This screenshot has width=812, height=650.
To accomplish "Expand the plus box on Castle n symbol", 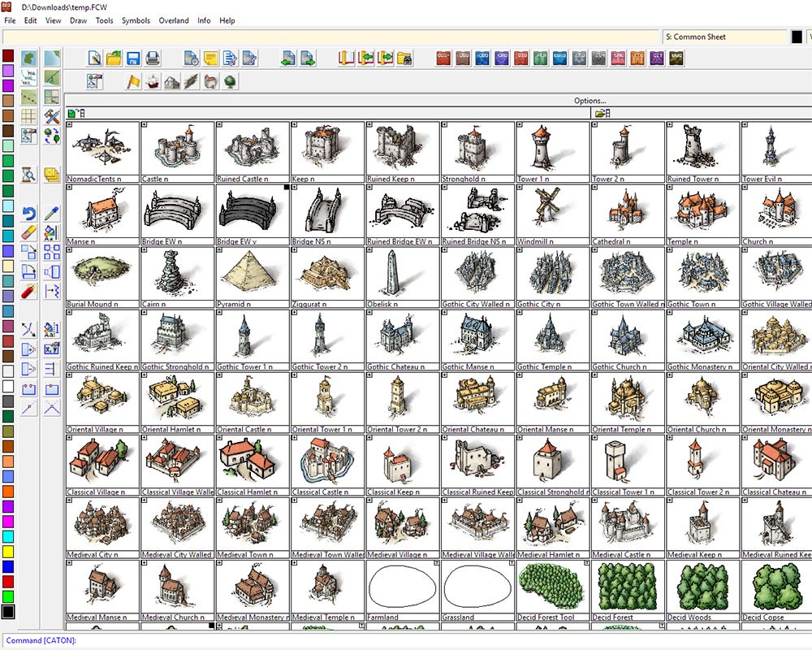I will [145, 125].
